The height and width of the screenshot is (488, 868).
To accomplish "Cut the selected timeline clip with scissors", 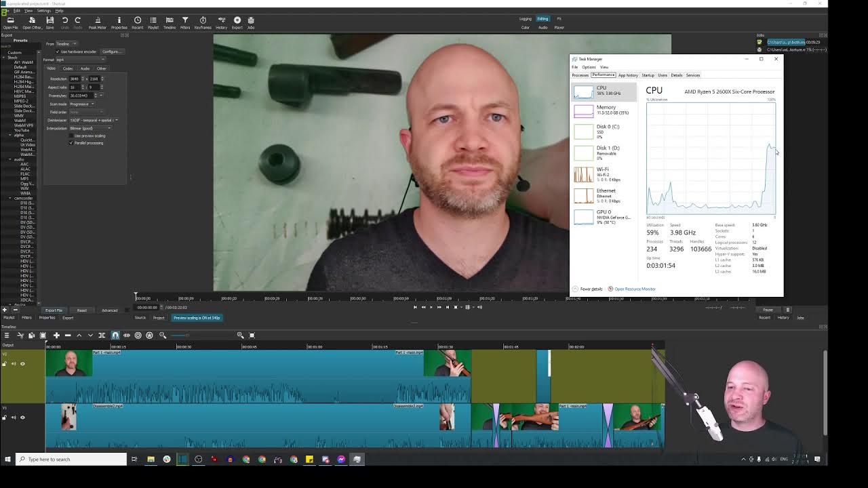I will pos(20,335).
